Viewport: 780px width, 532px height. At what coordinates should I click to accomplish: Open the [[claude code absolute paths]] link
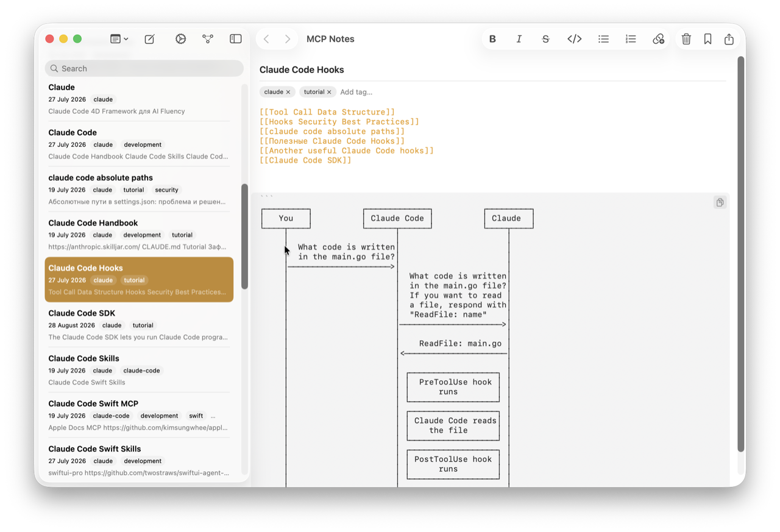(x=332, y=132)
